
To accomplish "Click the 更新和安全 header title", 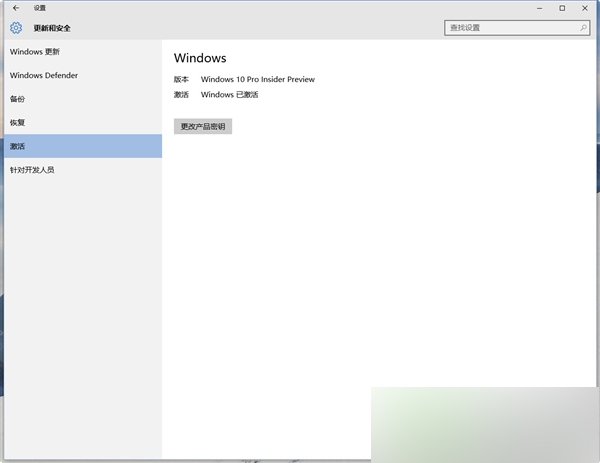I will pyautogui.click(x=52, y=28).
